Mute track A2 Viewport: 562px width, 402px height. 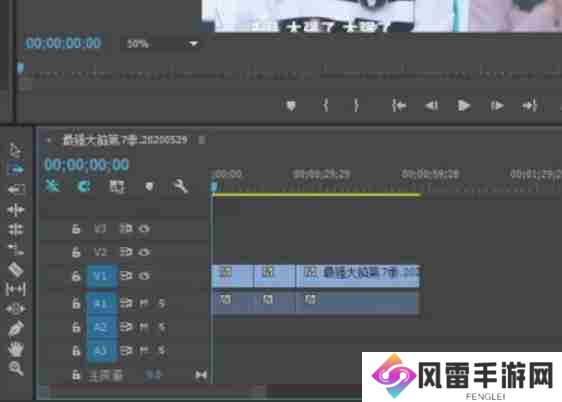pyautogui.click(x=144, y=327)
